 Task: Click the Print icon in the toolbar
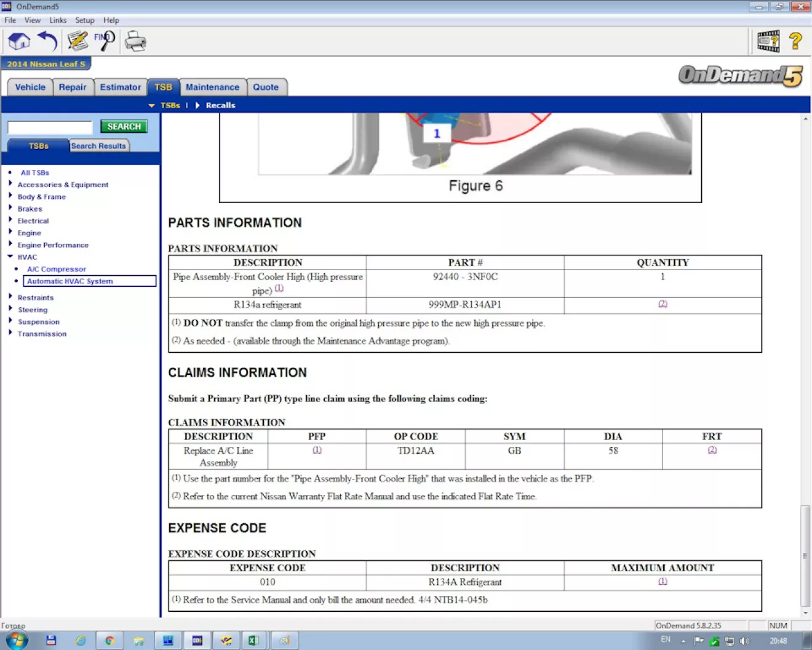click(x=135, y=42)
